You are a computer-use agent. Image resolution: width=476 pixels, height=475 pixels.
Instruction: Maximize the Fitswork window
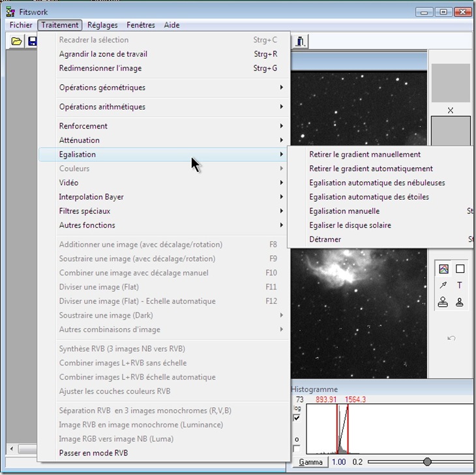click(x=443, y=12)
